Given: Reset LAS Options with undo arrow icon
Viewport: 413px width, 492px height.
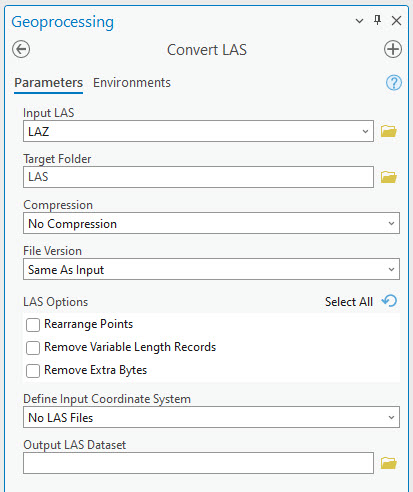Looking at the screenshot, I should (x=390, y=301).
